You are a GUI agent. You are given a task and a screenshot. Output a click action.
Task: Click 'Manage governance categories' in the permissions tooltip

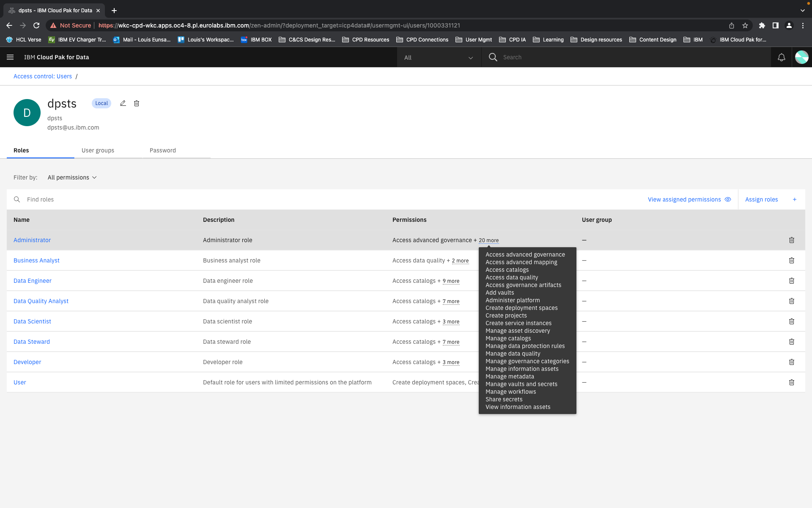click(x=527, y=361)
